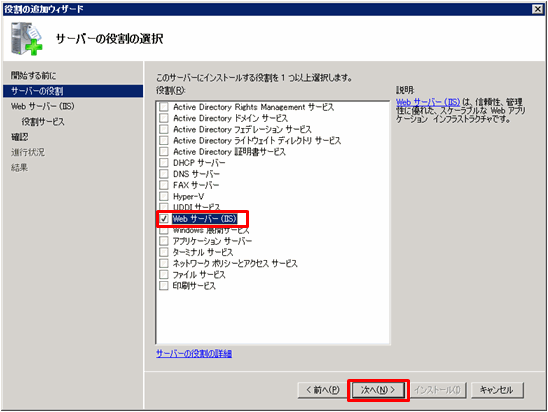Check Active Directory Rights Management サービス checkbox
This screenshot has height=412, width=548.
pyautogui.click(x=164, y=107)
